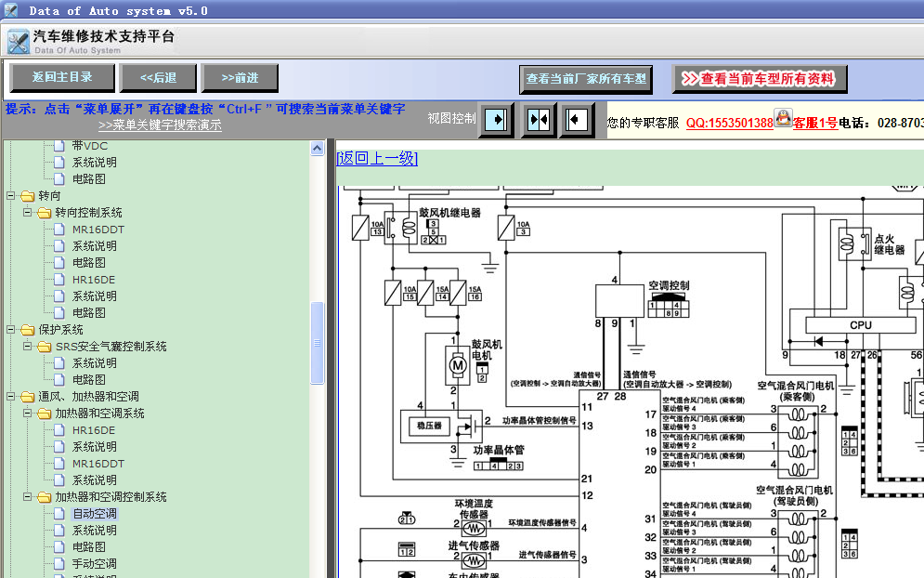Collapse the 转向 folder node
This screenshot has height=578, width=924.
pos(10,195)
